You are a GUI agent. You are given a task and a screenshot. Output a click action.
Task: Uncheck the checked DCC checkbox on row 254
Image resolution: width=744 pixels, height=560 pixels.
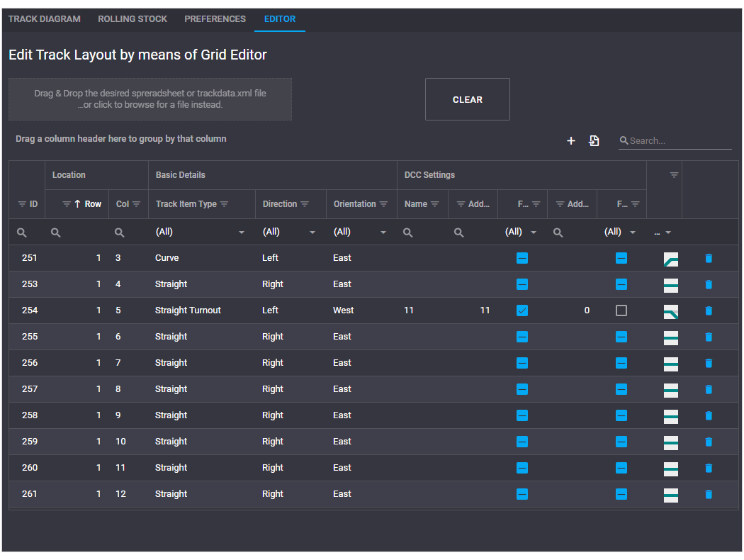[522, 310]
